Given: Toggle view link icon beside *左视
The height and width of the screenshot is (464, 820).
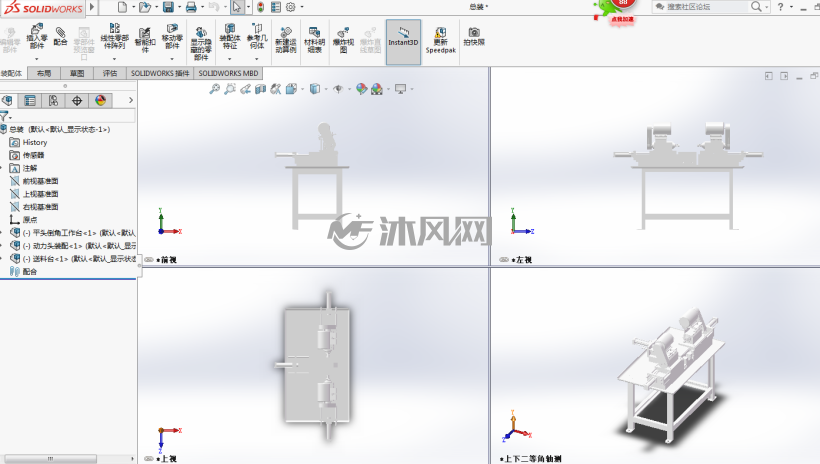Looking at the screenshot, I should click(x=504, y=259).
